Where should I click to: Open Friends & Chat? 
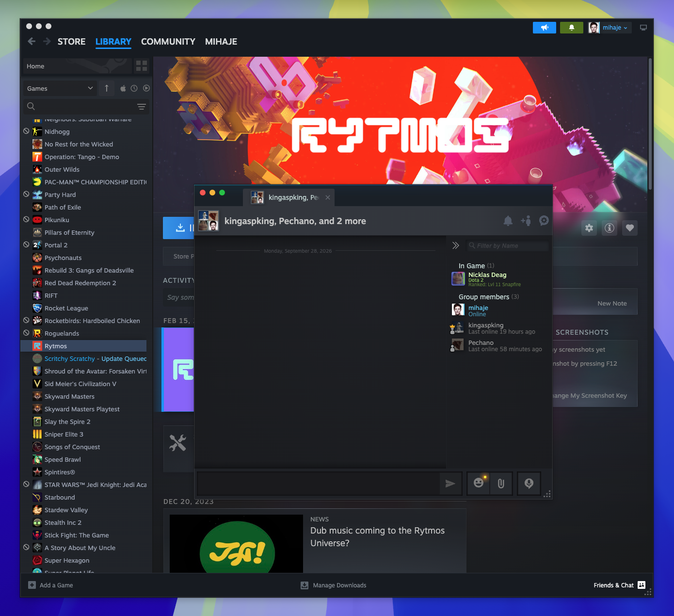pyautogui.click(x=620, y=585)
